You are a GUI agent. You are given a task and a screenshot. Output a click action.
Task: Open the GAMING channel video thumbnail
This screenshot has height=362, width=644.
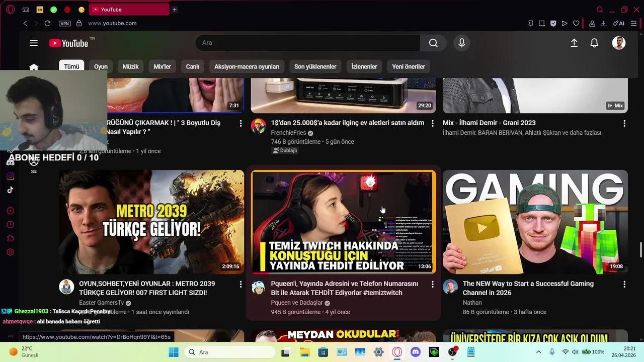click(x=535, y=222)
